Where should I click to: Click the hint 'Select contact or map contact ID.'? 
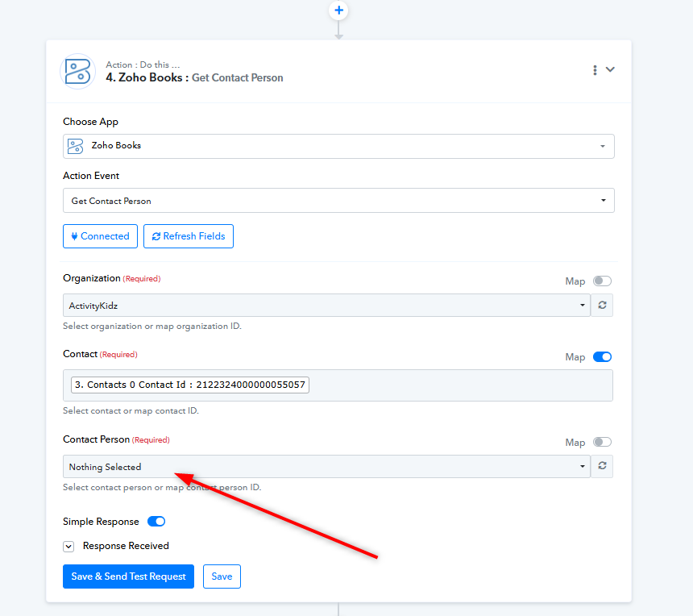coord(131,411)
